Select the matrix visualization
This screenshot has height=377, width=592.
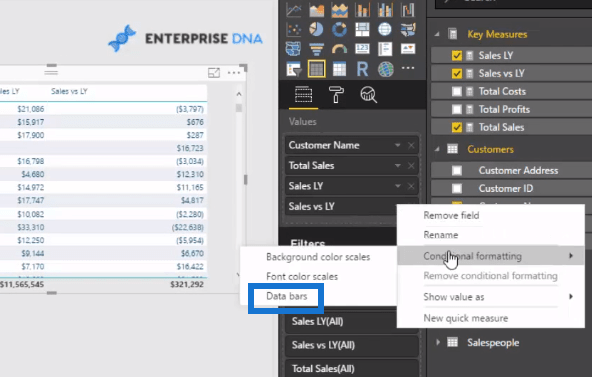coord(339,69)
